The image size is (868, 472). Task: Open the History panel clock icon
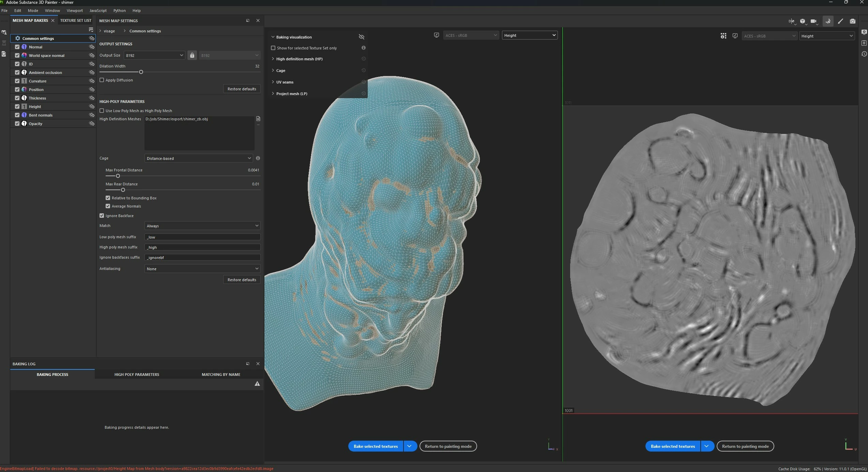click(864, 54)
